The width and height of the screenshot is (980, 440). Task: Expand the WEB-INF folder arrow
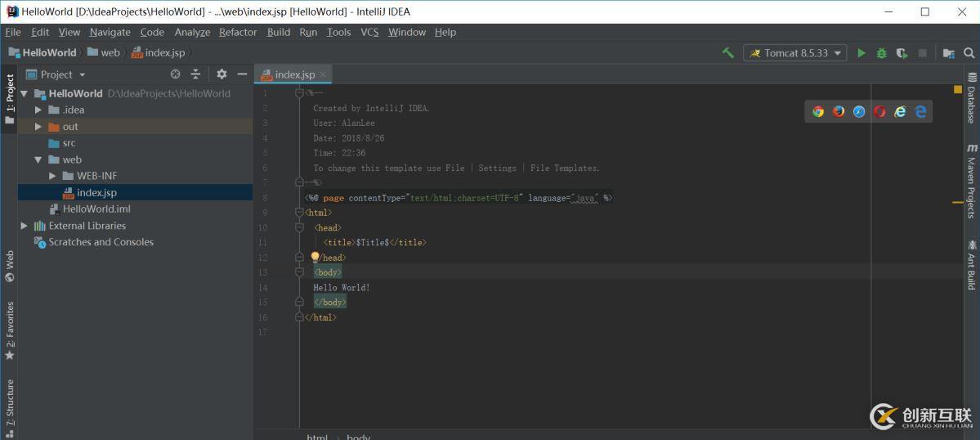[x=53, y=177]
